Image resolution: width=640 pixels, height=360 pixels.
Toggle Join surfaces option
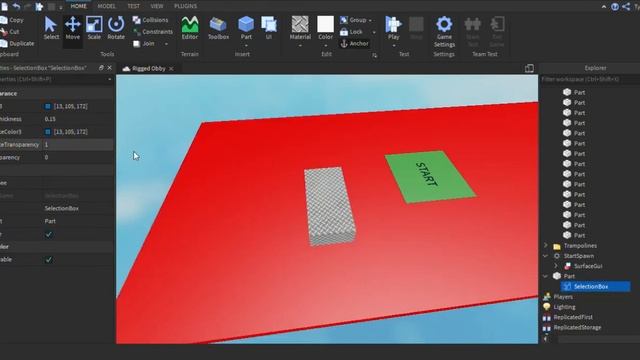coord(144,43)
